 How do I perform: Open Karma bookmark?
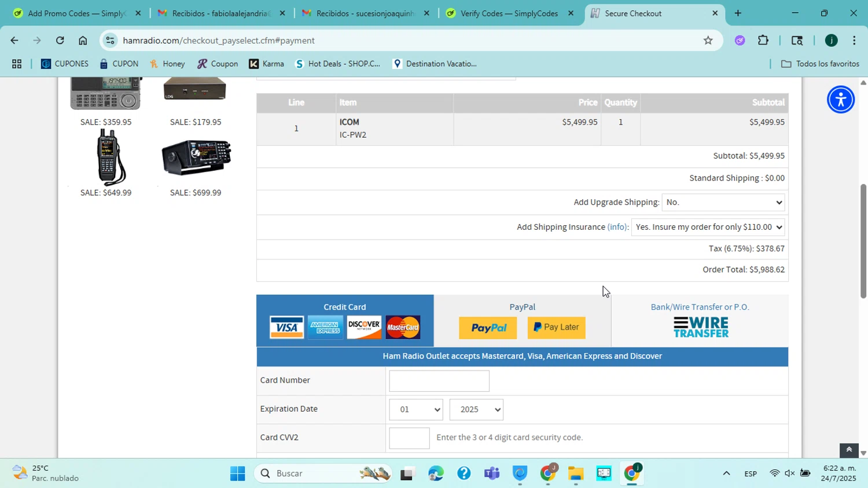(267, 64)
